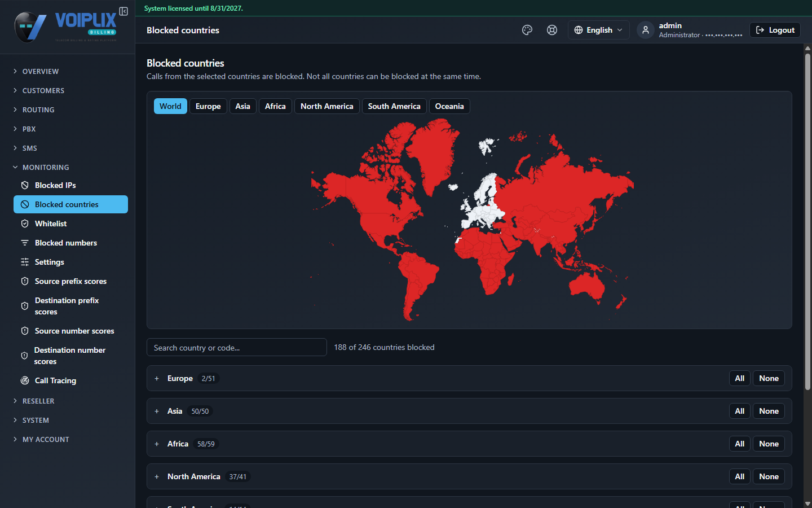
Task: Click the Whitelist shield icon
Action: tap(25, 224)
